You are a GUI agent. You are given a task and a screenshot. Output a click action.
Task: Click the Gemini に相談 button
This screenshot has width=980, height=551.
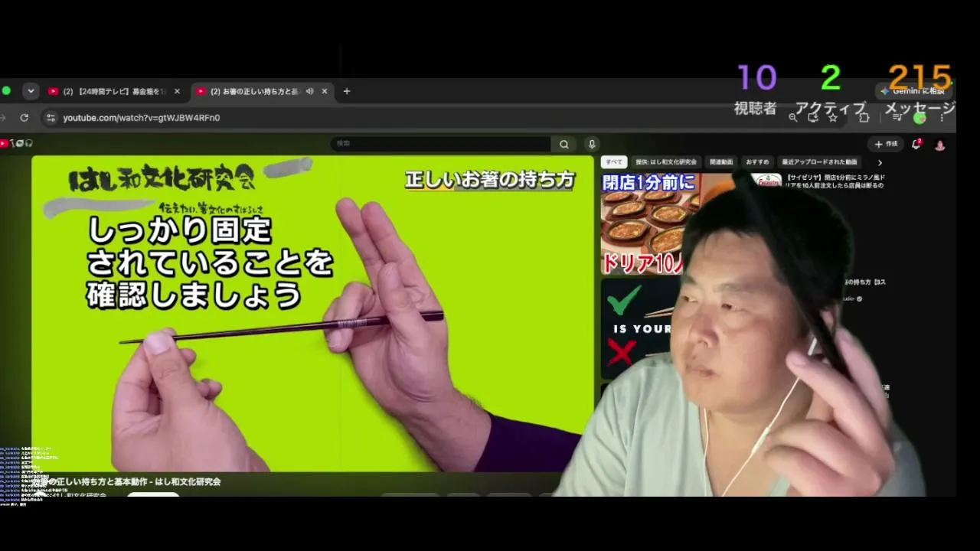click(x=912, y=91)
